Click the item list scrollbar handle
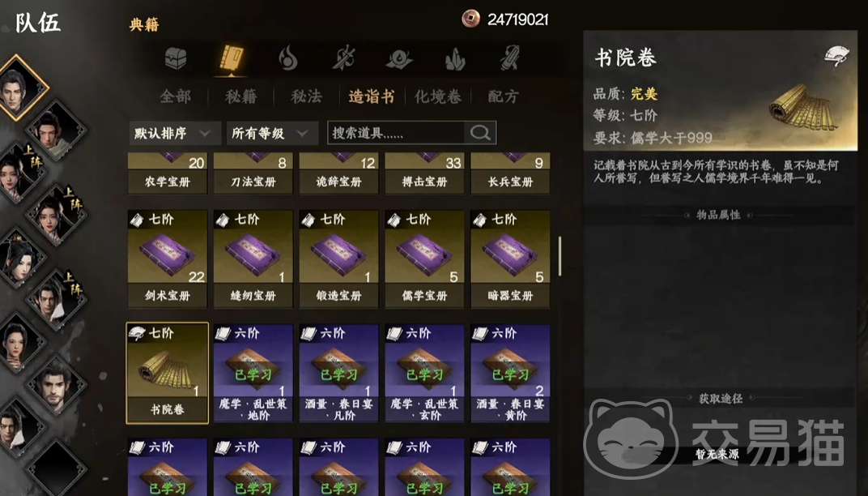 560,256
